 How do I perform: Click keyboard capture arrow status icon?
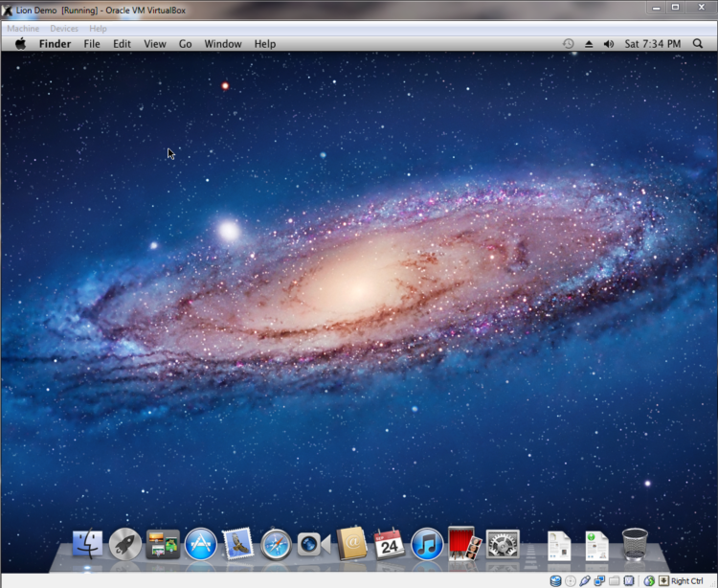pos(663,581)
